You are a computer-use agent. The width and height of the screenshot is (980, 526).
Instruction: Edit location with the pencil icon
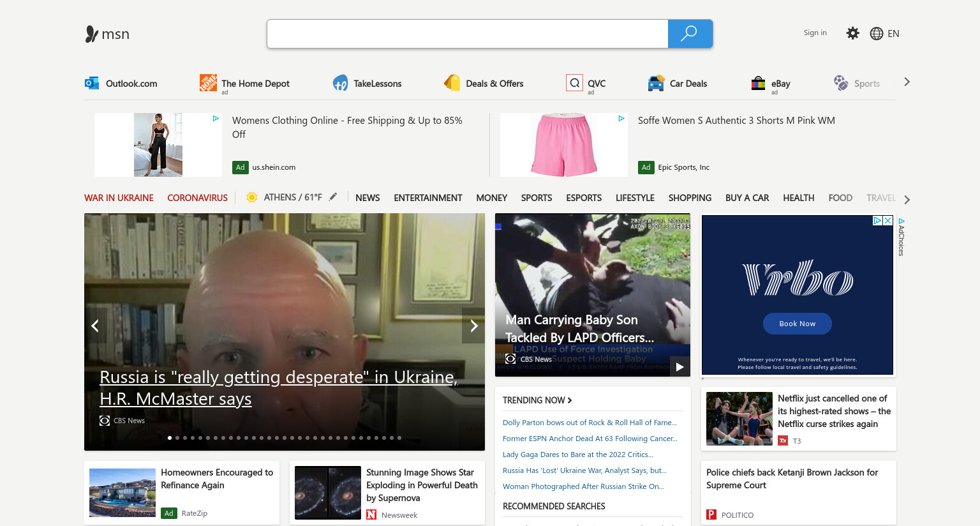333,197
